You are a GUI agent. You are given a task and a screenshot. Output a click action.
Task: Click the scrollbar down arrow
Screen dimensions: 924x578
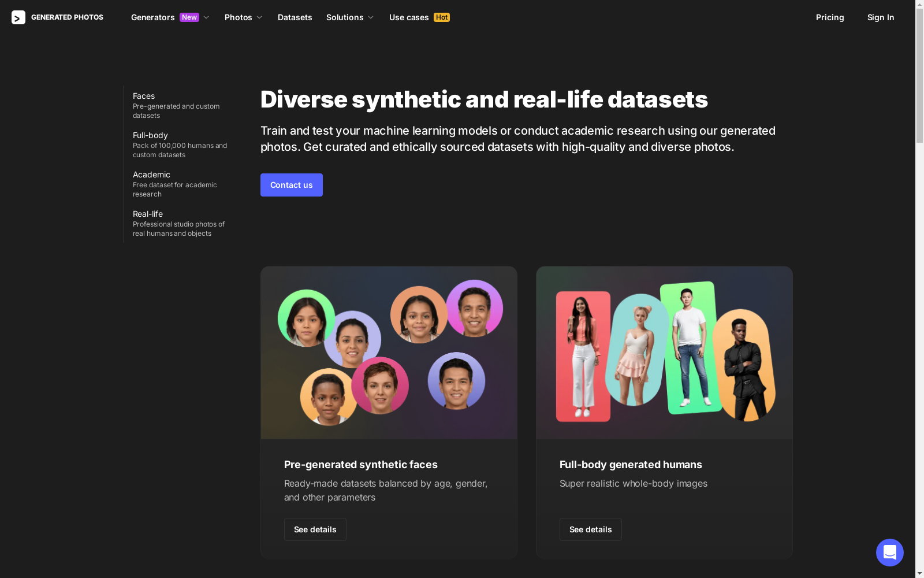point(919,573)
